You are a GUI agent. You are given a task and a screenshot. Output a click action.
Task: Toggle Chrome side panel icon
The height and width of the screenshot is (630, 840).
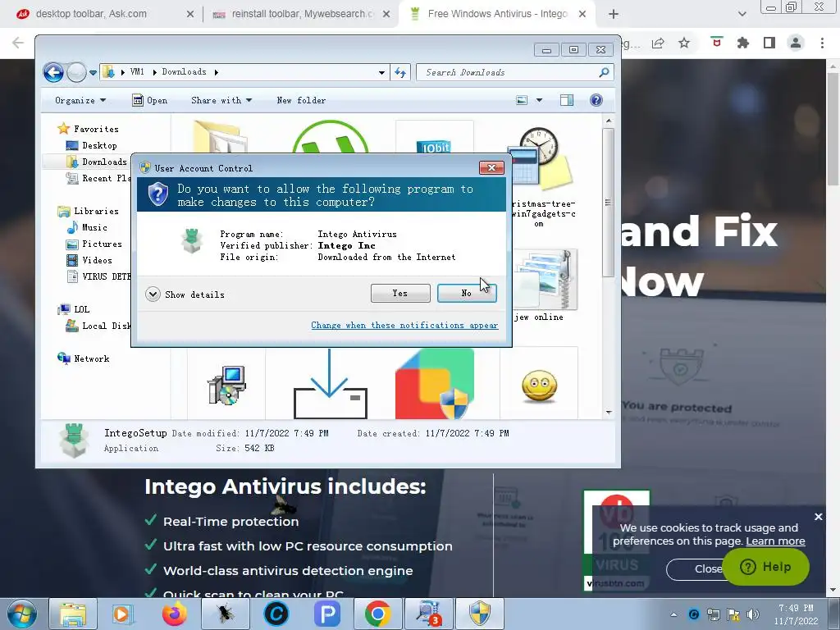tap(769, 43)
